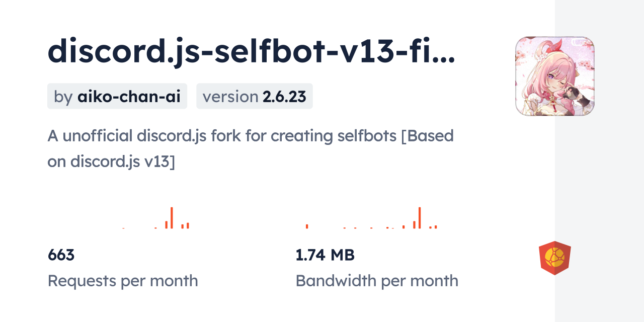Click the jsDelivr logo icon
Screen dimensions: 644x322
(554, 258)
